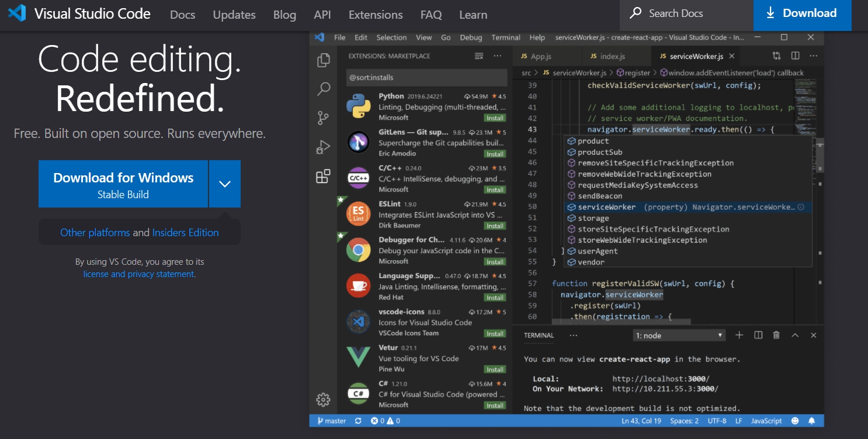This screenshot has width=868, height=439.
Task: Select sendBeacon in the autocomplete list
Action: coord(689,196)
